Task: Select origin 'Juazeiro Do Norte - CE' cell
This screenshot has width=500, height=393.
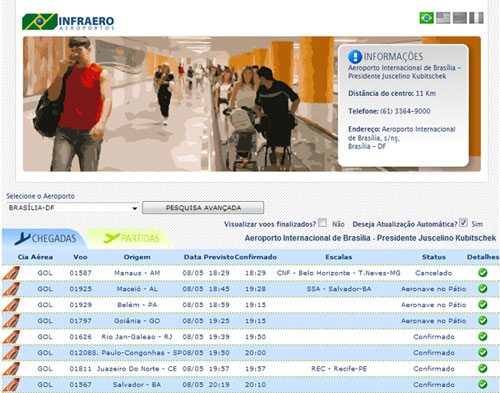Action: (137, 369)
